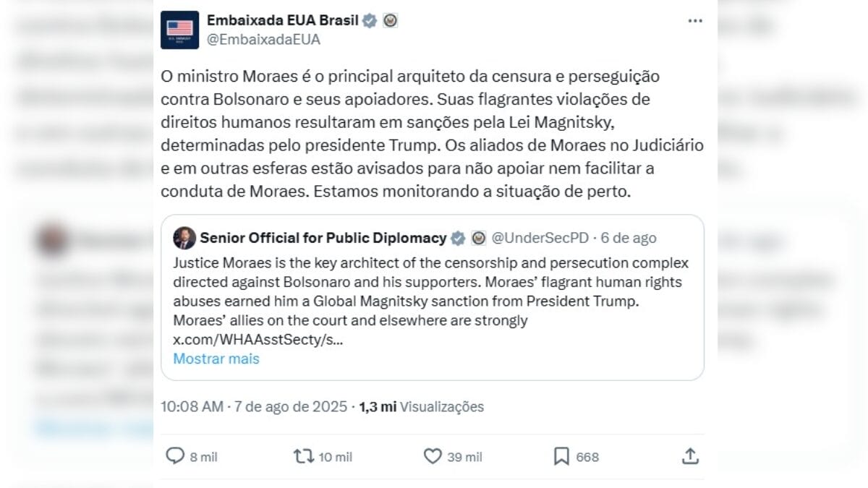Expand quoted tweet with Mostrar mais
Screen dimensions: 868x488
[216, 359]
